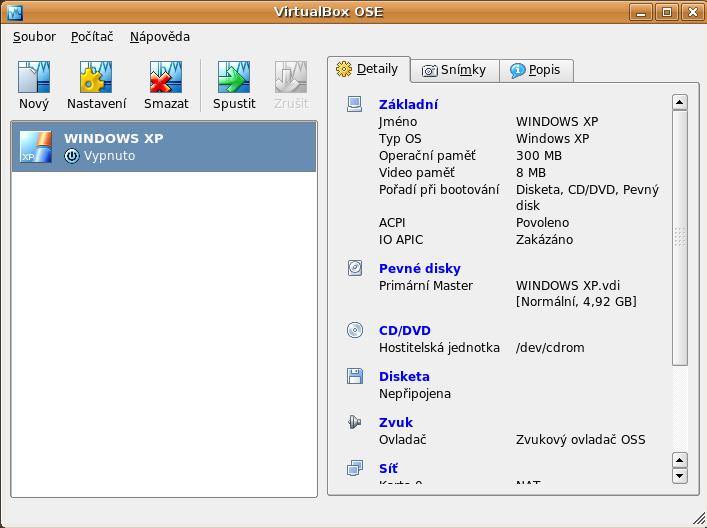This screenshot has height=528, width=707.
Task: Open the Zvuk settings link
Action: [395, 422]
